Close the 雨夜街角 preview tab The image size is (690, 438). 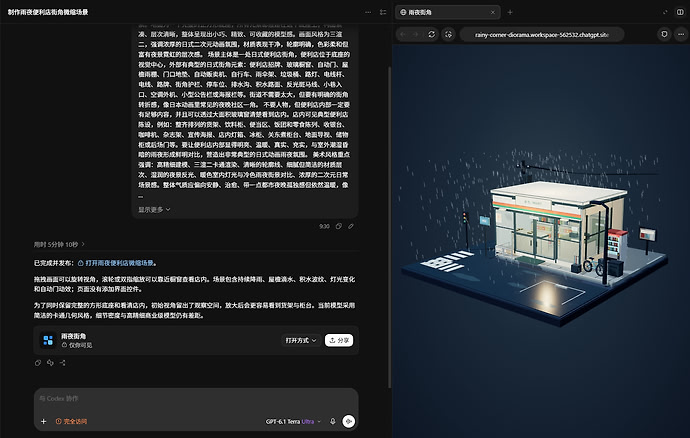tap(493, 12)
